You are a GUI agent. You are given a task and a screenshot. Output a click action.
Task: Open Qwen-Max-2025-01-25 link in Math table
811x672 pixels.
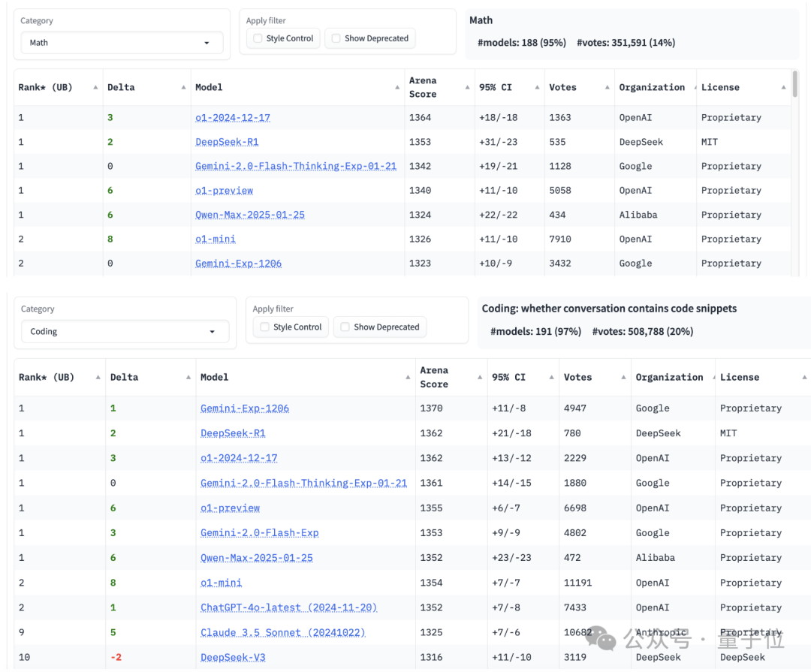pyautogui.click(x=250, y=215)
